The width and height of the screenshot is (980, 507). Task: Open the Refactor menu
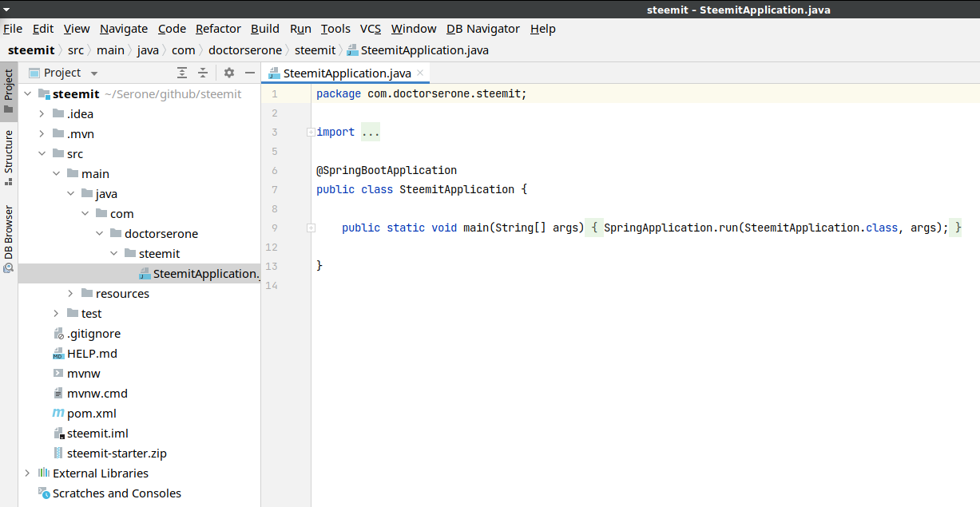[x=218, y=29]
